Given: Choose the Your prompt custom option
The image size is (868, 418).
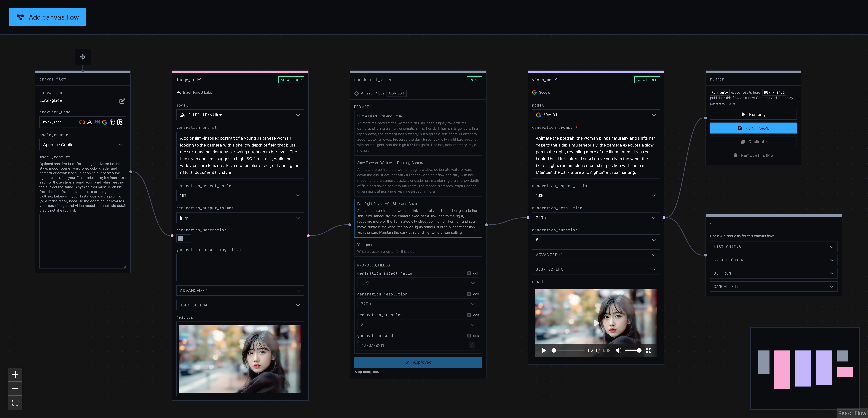Looking at the screenshot, I should (418, 248).
